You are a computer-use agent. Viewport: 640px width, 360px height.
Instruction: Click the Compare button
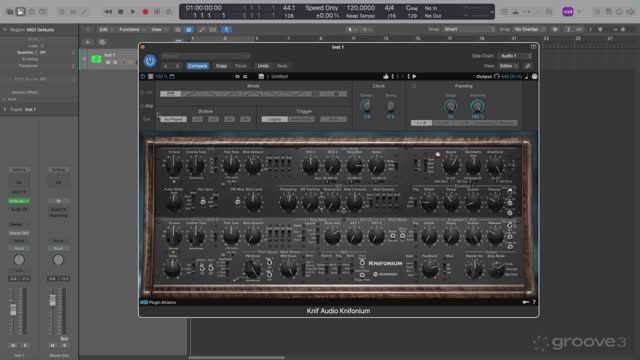coord(198,66)
